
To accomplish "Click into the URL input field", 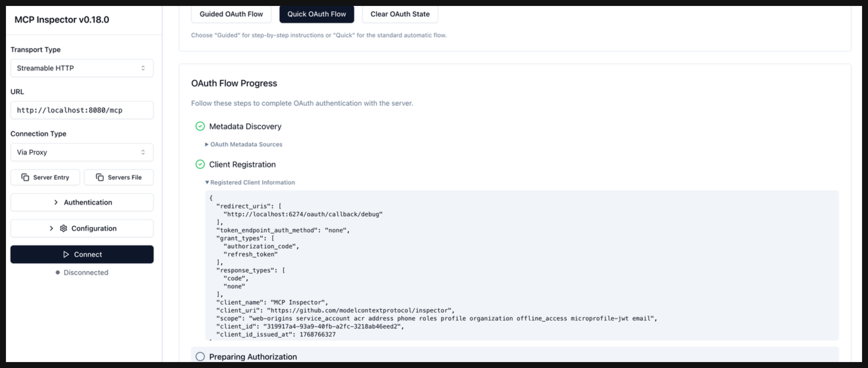I will click(82, 110).
